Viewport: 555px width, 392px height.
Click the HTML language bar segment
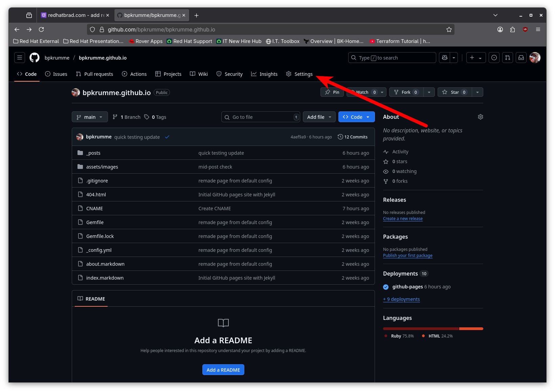(471, 329)
